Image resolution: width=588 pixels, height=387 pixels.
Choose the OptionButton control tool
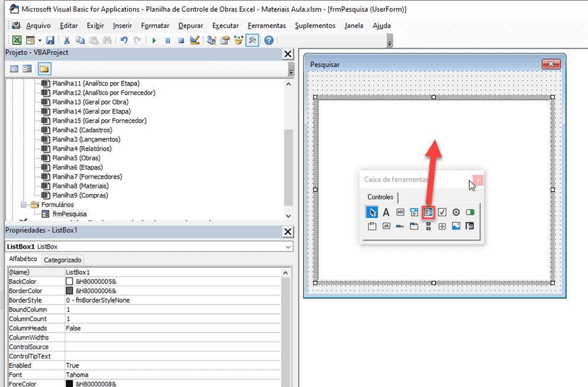point(456,212)
